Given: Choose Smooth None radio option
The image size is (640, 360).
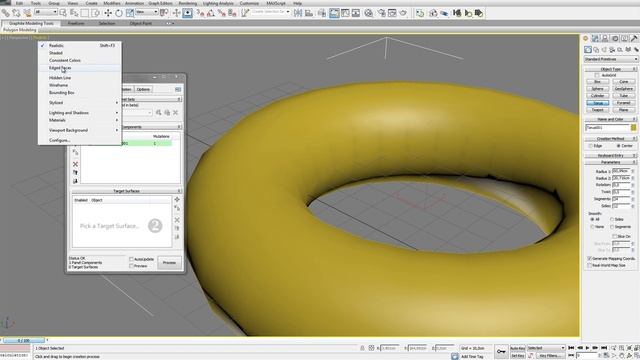Looking at the screenshot, I should [x=592, y=227].
